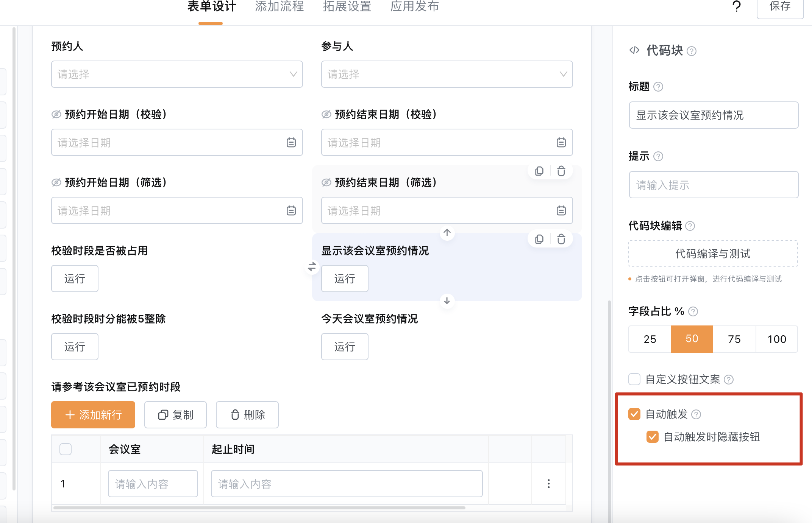Switch to the 拓展设置 tab

(x=347, y=6)
